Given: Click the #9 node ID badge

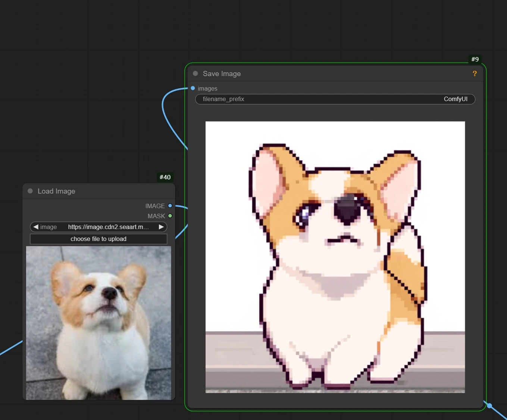Looking at the screenshot, I should [475, 59].
